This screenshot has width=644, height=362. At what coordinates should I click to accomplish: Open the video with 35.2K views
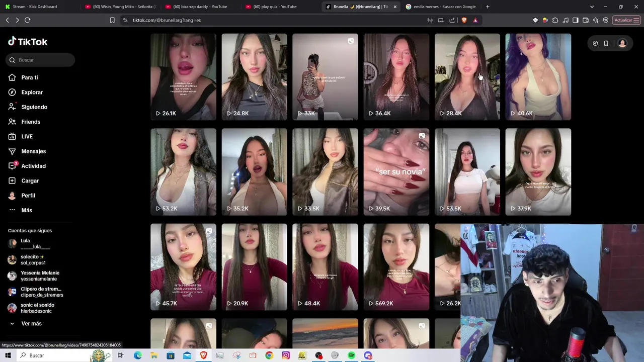(254, 172)
